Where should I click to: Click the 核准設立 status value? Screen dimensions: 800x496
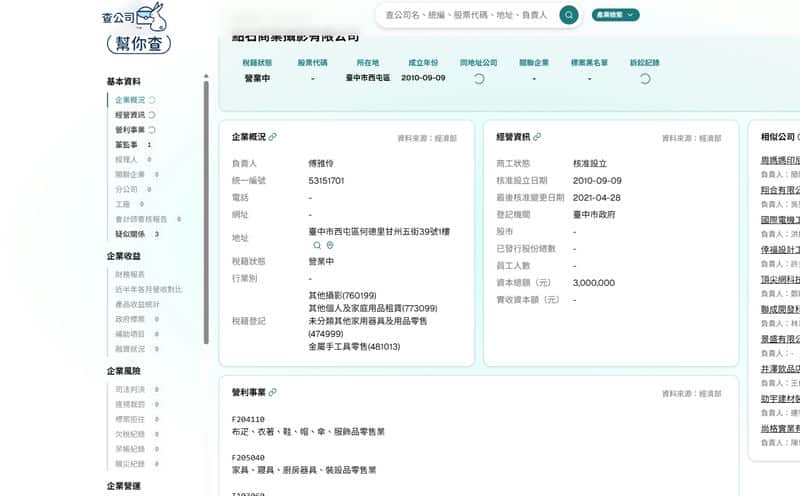click(590, 163)
